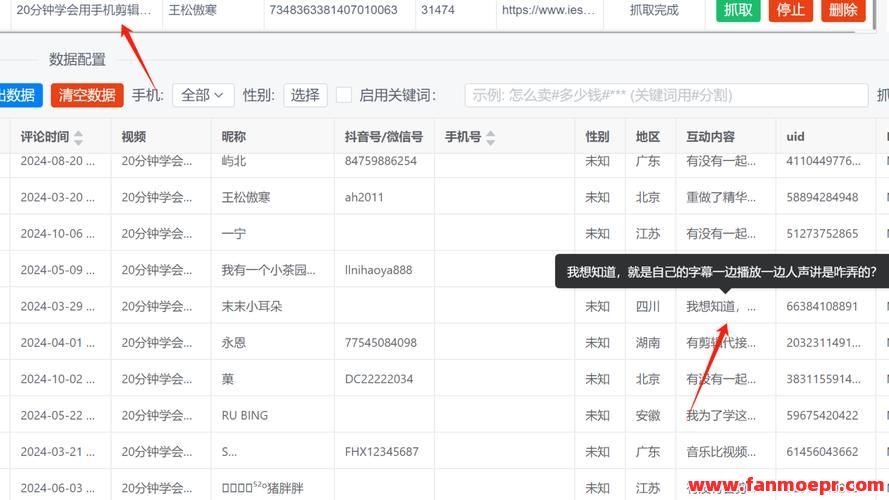Click the red 删除 button
This screenshot has height=500, width=889.
coord(843,10)
